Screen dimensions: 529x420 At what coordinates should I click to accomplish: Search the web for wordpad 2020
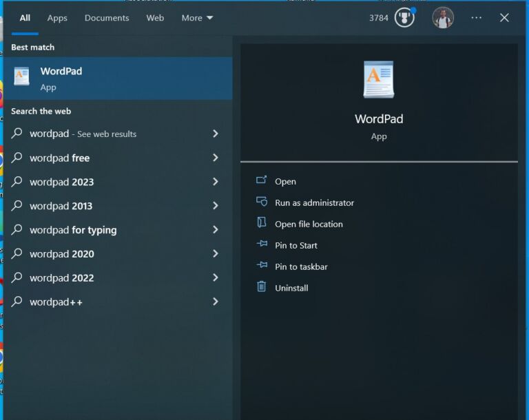tap(62, 254)
